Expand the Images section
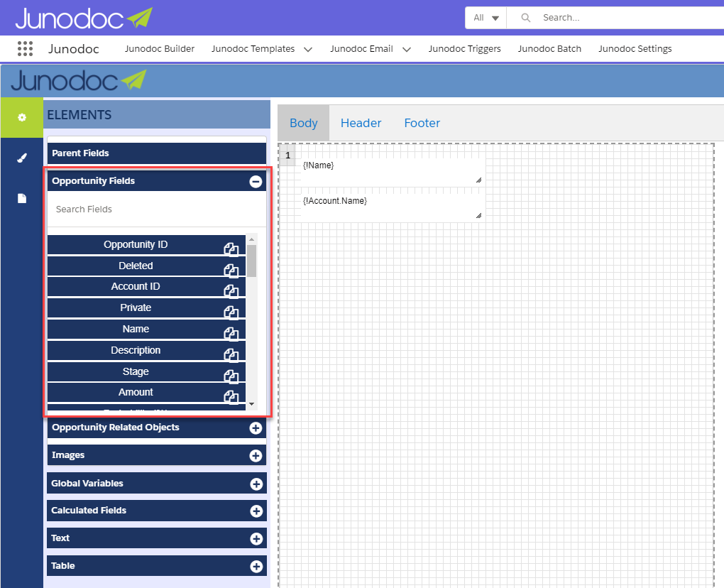This screenshot has height=588, width=724. [256, 456]
